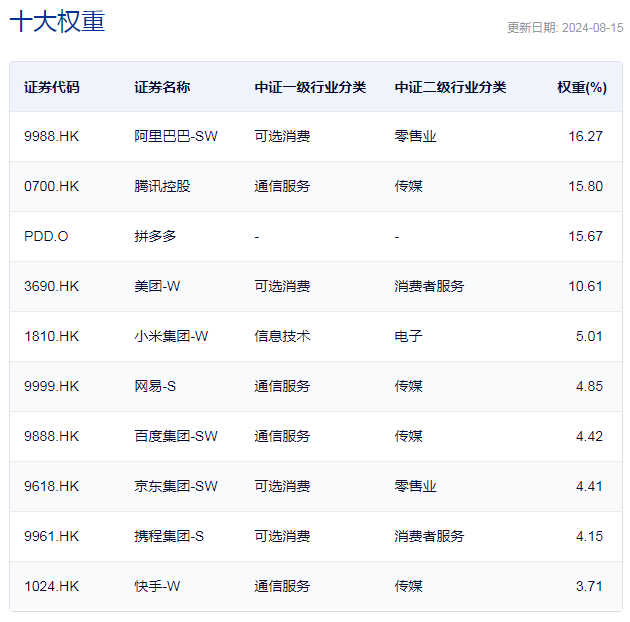Select the code 9988.HK

(51, 136)
